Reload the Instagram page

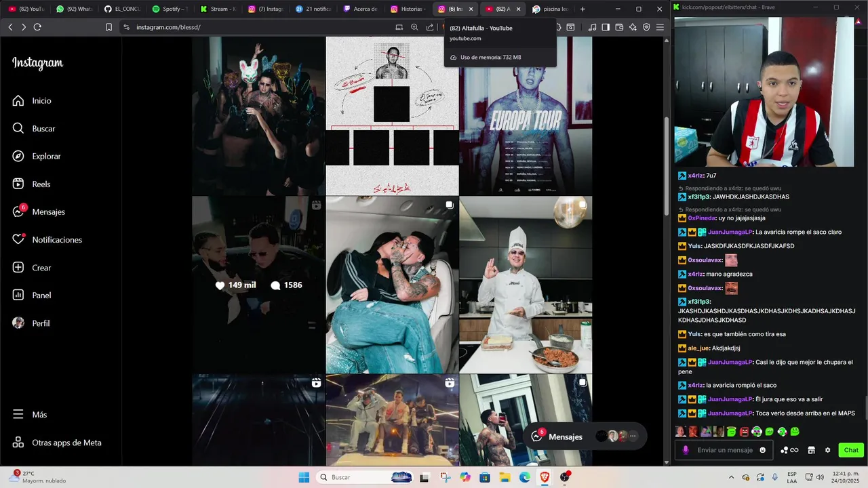click(x=37, y=27)
